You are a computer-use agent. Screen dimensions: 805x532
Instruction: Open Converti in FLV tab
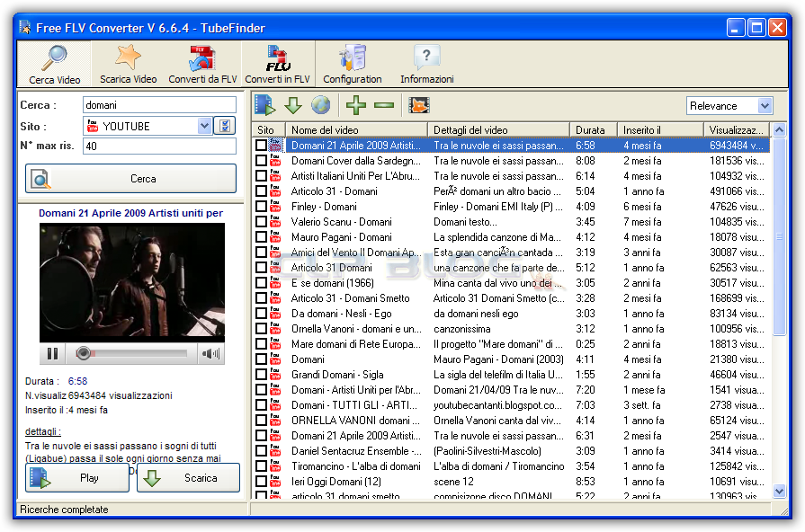point(278,64)
